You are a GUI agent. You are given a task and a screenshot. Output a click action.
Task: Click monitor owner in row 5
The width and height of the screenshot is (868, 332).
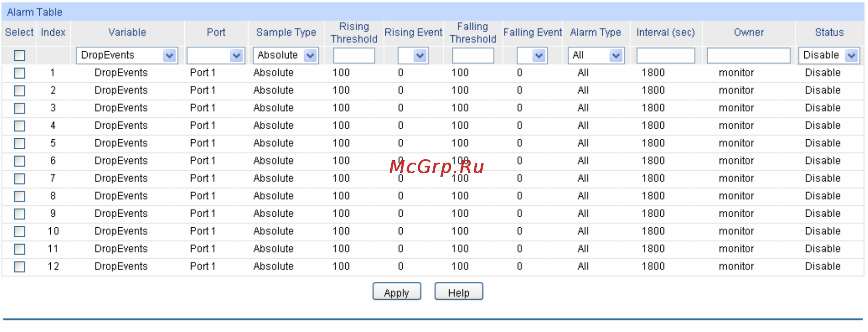click(736, 144)
